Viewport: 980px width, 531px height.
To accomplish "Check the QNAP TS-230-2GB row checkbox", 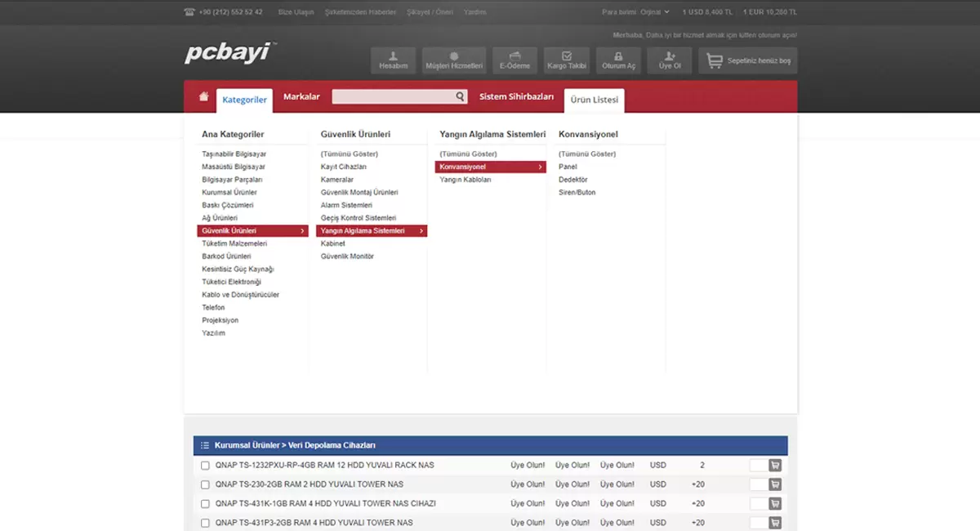I will [205, 484].
